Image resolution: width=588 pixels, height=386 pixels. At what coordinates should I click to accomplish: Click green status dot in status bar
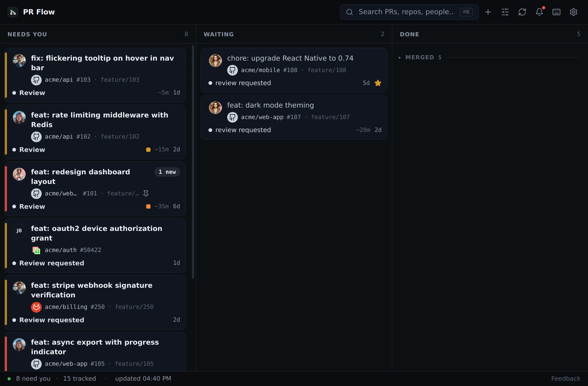[9, 379]
